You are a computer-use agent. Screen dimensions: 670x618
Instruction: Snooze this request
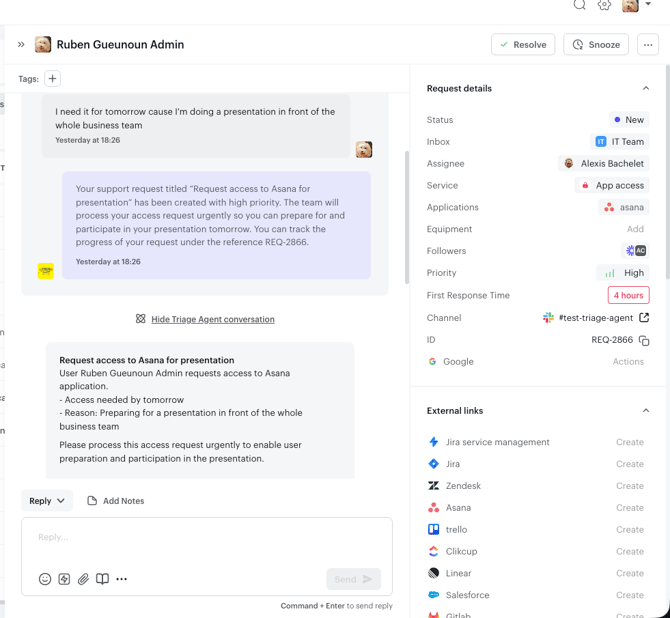(597, 45)
